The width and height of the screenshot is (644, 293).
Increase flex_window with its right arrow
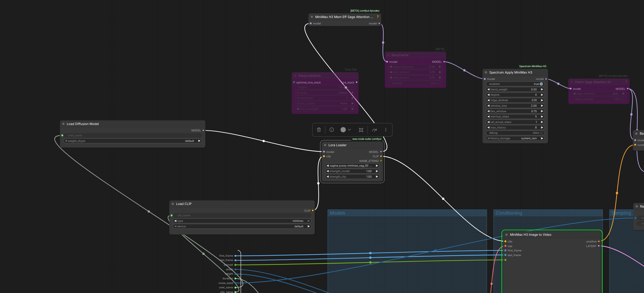tap(542, 111)
